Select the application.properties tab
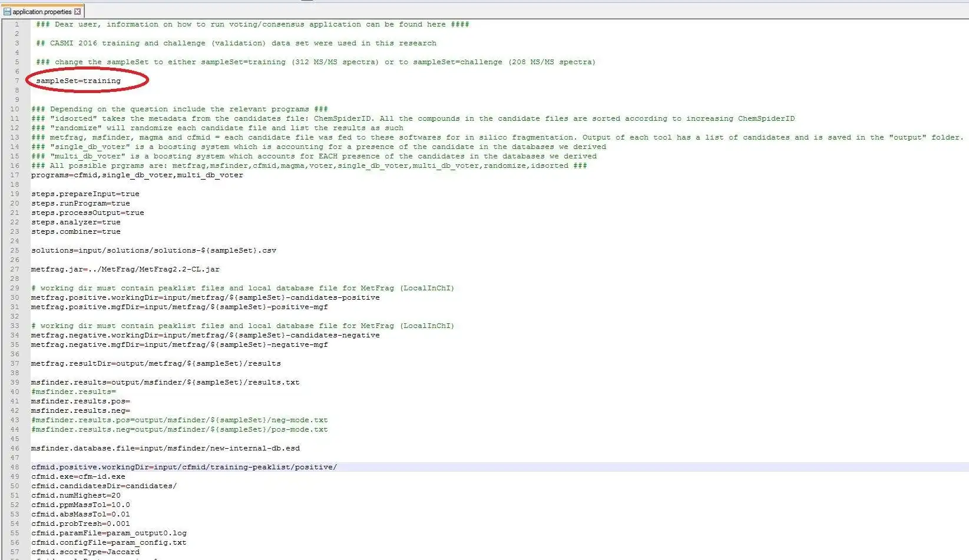 [x=42, y=11]
